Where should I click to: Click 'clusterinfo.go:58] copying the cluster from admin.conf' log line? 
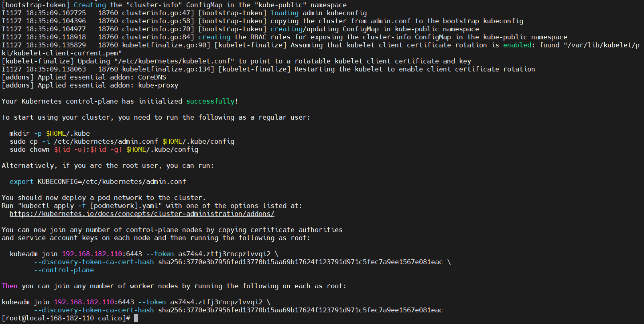(262, 21)
